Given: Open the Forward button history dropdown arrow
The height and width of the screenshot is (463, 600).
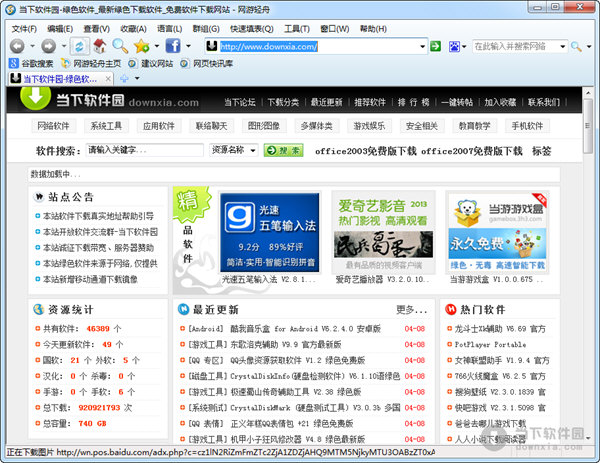Looking at the screenshot, I should (64, 46).
